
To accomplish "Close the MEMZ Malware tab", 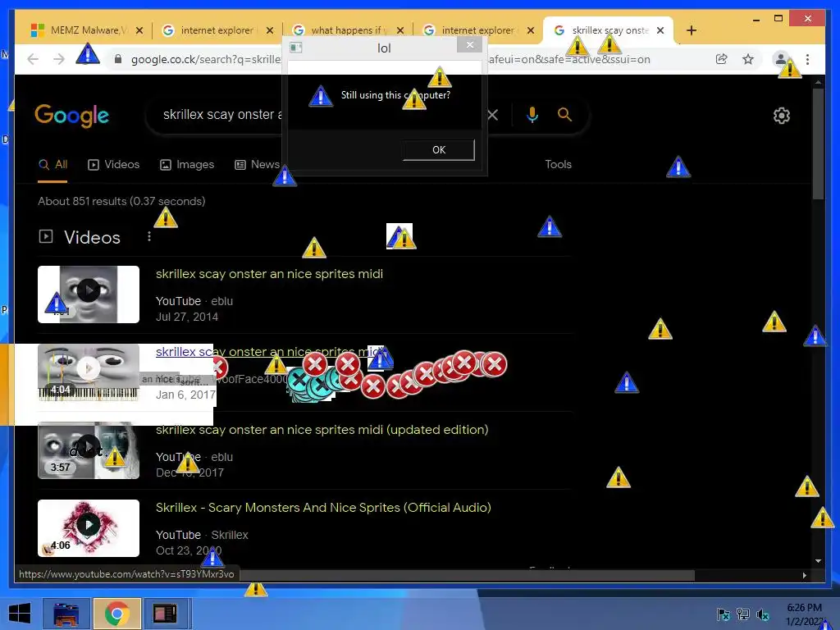I will (x=139, y=30).
